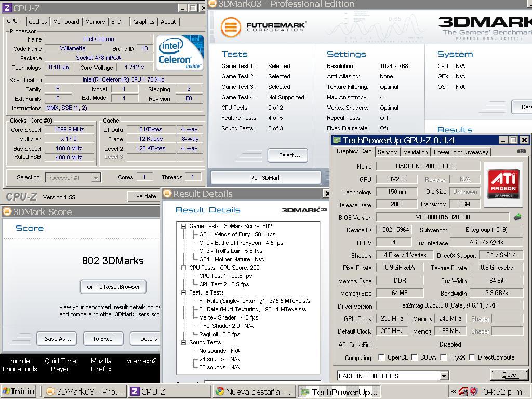The image size is (532, 399).
Task: Collapse the CPU Tests tree node
Action: (183, 268)
